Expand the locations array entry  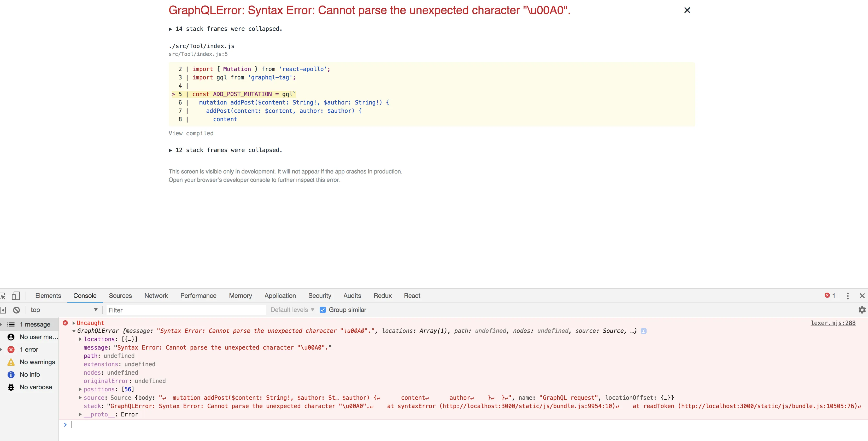(x=80, y=339)
